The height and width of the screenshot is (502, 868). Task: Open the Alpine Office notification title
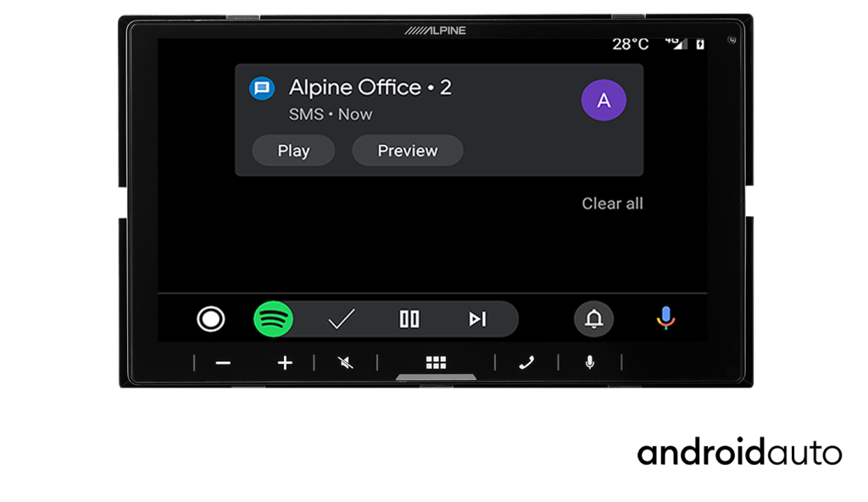click(x=370, y=87)
